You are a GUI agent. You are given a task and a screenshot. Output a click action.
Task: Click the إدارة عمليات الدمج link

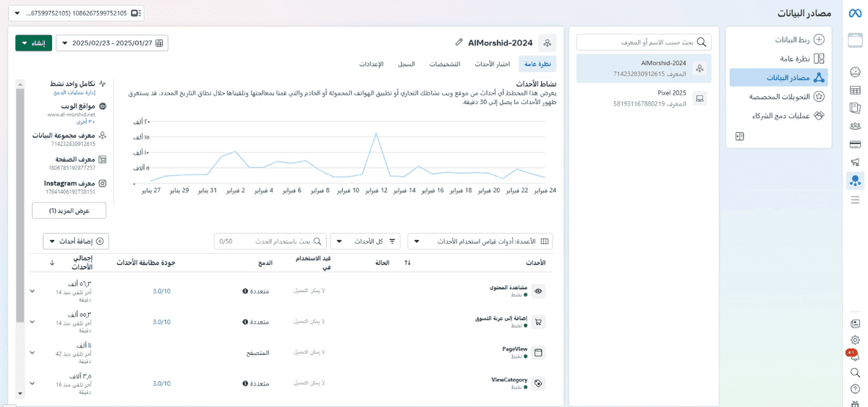click(x=75, y=93)
